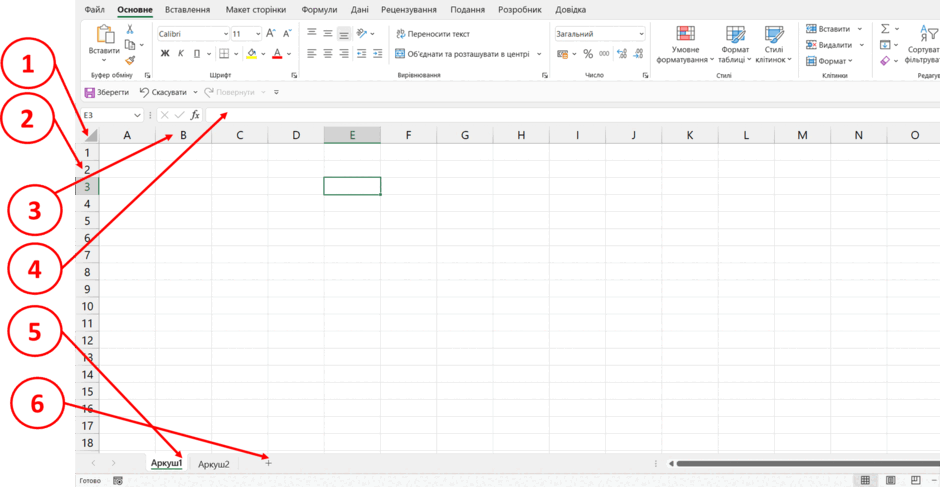This screenshot has height=487, width=940.
Task: Expand the Name Box E3 dropdown
Action: 138,115
